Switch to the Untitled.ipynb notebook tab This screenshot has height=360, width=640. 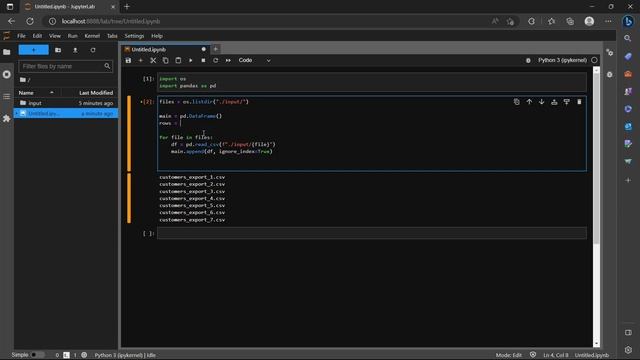pyautogui.click(x=166, y=49)
